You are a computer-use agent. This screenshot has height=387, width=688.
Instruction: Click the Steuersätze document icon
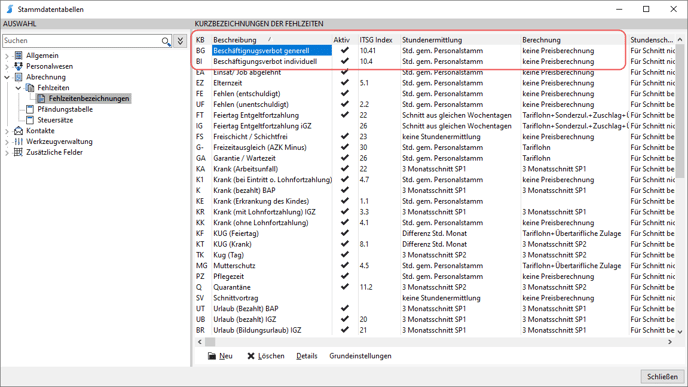(30, 120)
